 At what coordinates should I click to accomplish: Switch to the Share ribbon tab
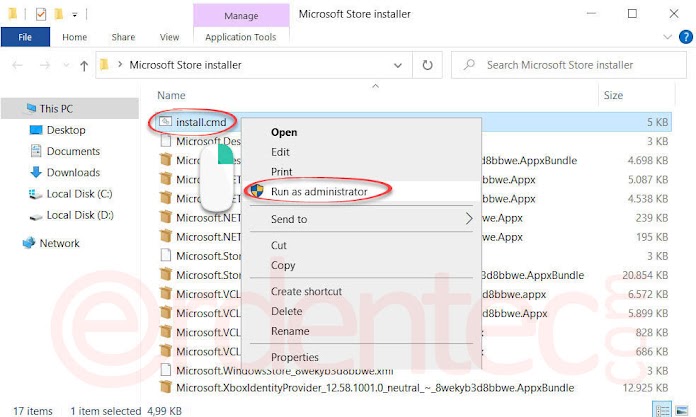click(123, 37)
